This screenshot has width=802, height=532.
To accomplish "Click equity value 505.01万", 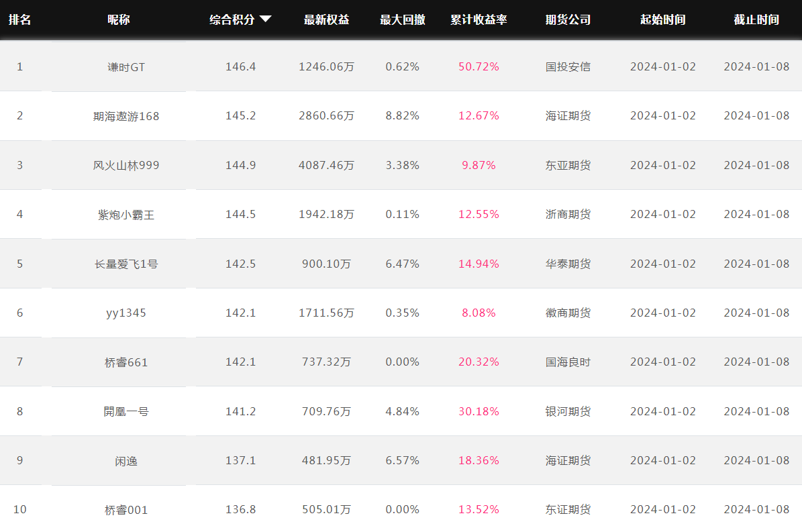I will point(326,509).
